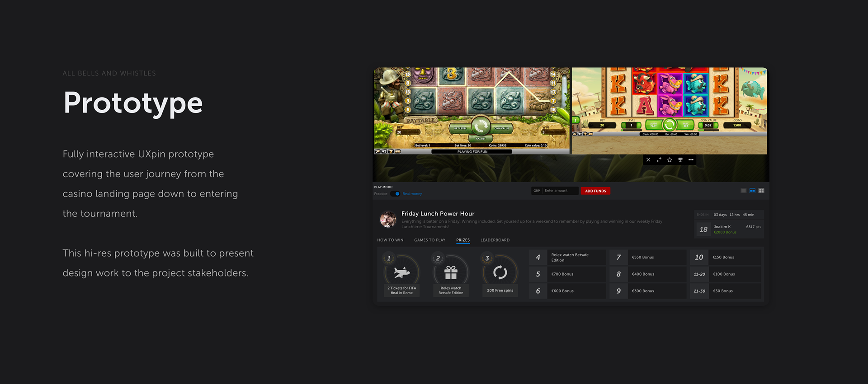
Task: Click AUTO PLAY in right game
Action: [654, 125]
